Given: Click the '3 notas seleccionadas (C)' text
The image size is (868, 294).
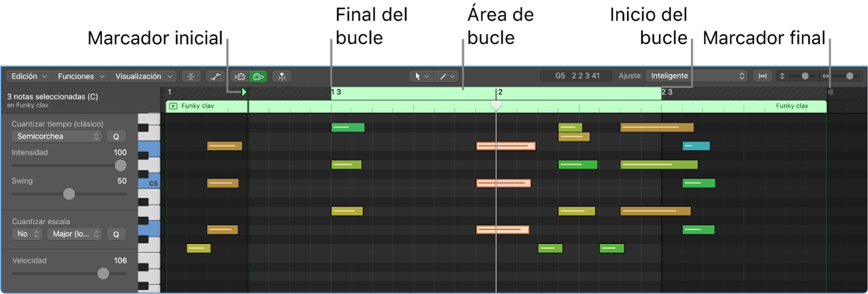Looking at the screenshot, I should pos(53,96).
